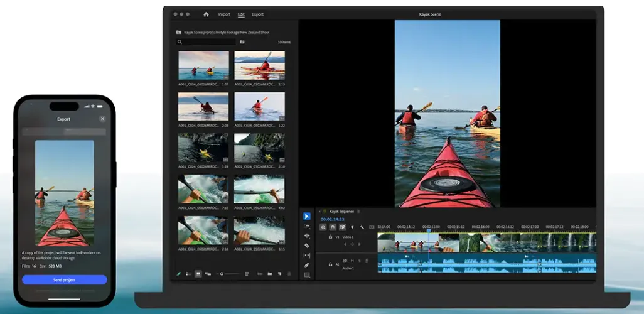
Task: Click the Home icon
Action: coord(206,14)
